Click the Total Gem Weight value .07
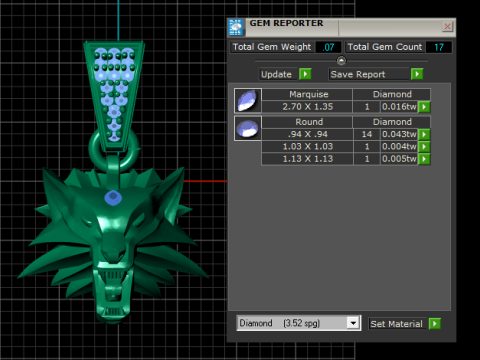Image resolution: width=480 pixels, height=360 pixels. coord(329,47)
